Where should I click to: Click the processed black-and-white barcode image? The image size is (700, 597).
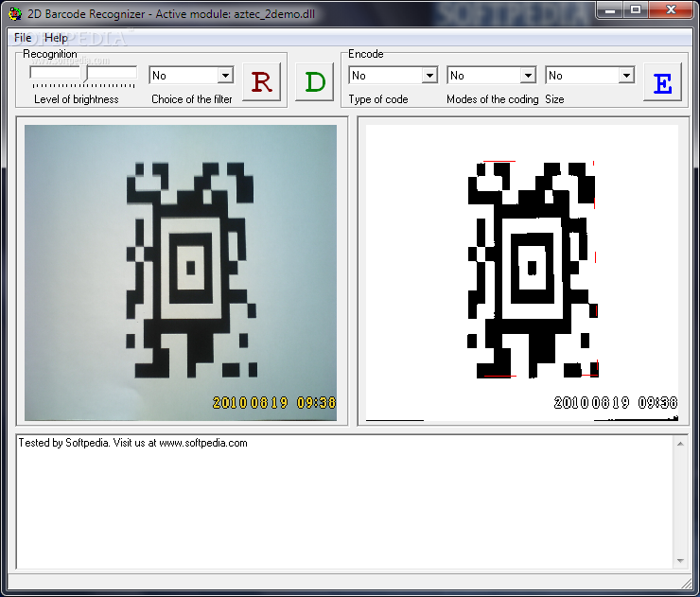point(522,272)
